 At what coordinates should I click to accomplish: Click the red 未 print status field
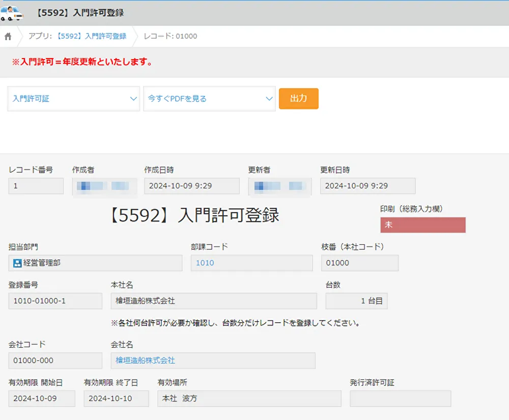(x=422, y=225)
